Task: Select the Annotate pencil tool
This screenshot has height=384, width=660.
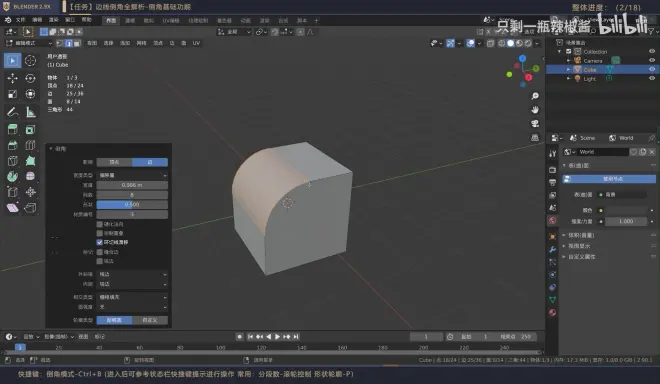Action: pyautogui.click(x=12, y=112)
